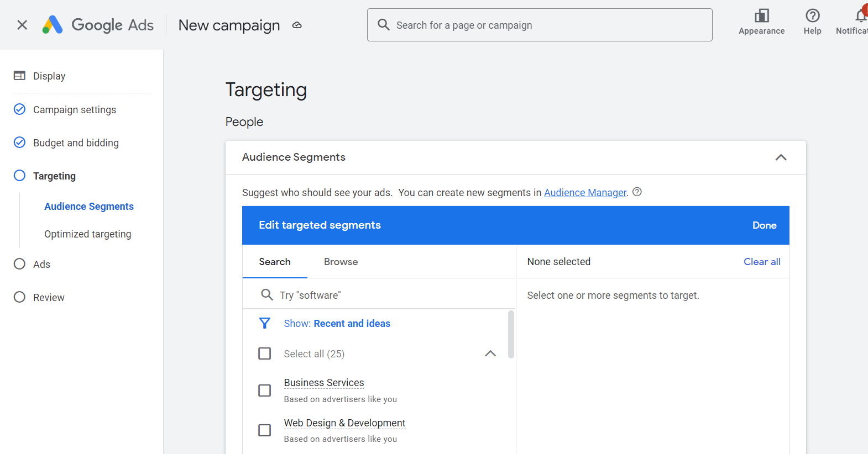
Task: Click the segment search magnifier icon
Action: (x=266, y=295)
